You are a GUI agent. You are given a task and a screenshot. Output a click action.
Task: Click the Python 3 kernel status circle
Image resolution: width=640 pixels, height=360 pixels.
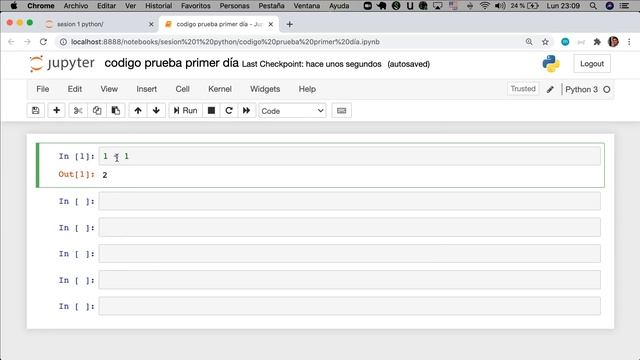(x=607, y=89)
